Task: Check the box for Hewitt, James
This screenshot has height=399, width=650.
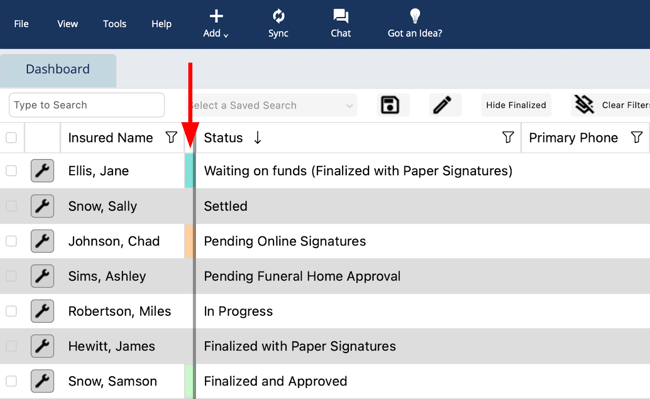Action: coord(12,346)
